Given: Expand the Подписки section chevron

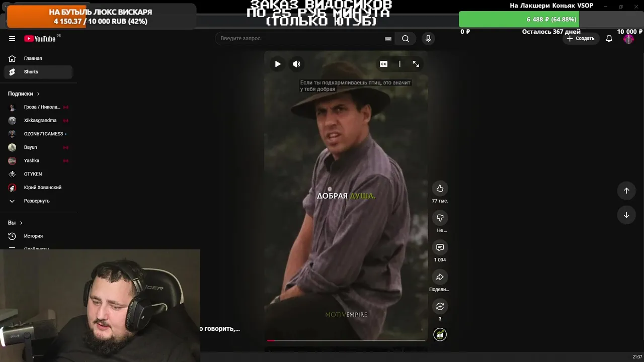Looking at the screenshot, I should pyautogui.click(x=38, y=94).
